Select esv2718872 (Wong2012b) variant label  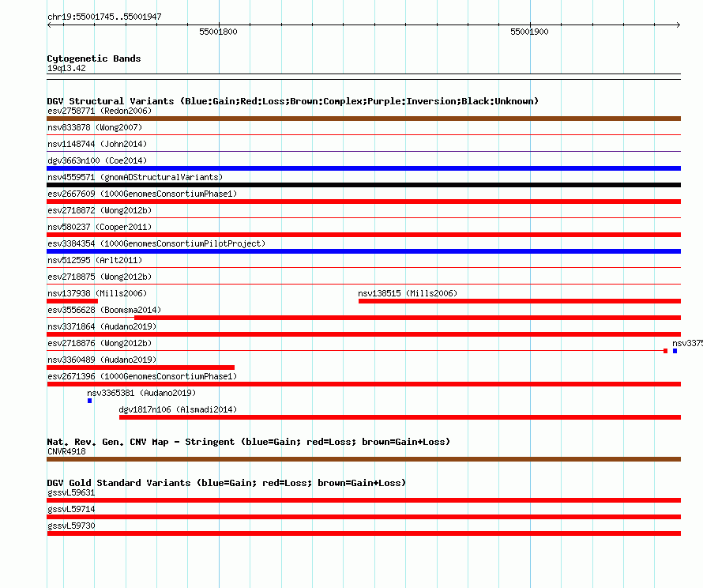click(100, 210)
